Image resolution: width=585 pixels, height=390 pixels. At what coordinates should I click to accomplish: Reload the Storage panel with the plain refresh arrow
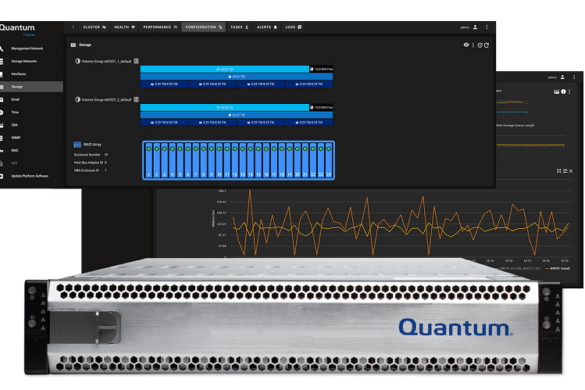click(x=486, y=45)
